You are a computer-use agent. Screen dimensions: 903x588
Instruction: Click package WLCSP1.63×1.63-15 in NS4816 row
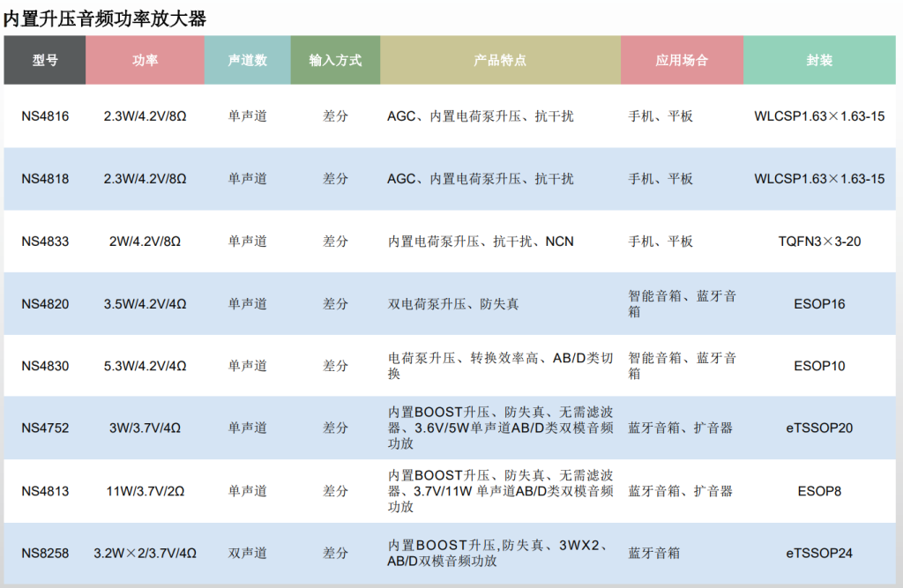point(819,116)
